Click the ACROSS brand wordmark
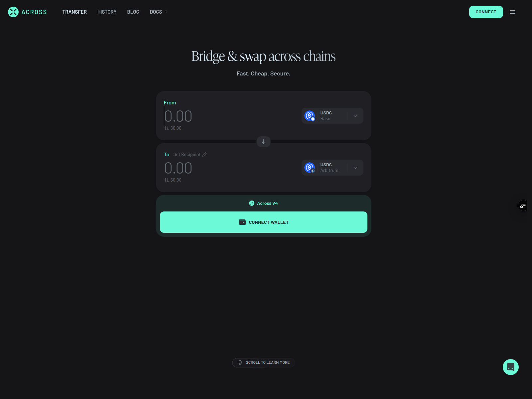Screen dimensions: 532x399 click(x=34, y=12)
